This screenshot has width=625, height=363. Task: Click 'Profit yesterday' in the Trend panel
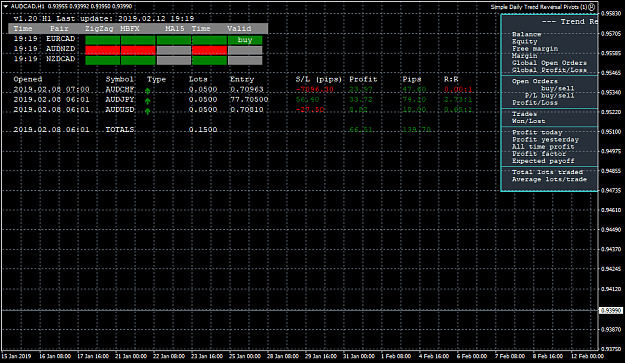click(x=545, y=139)
